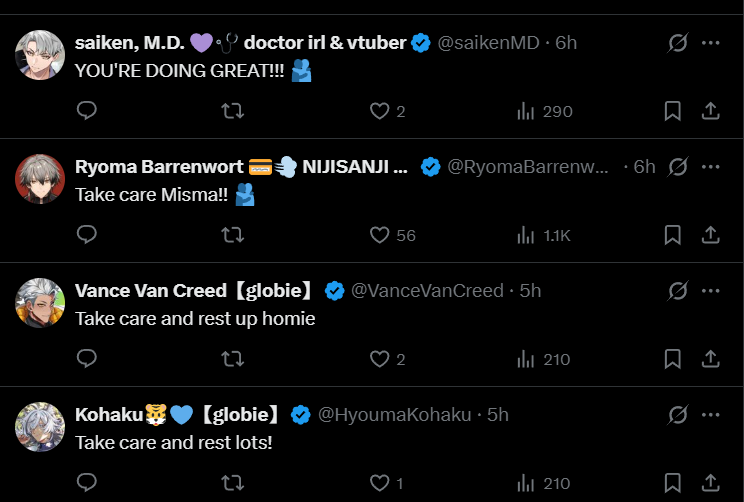
Task: View analytics for Ryoma's 1.1K views
Action: 544,235
